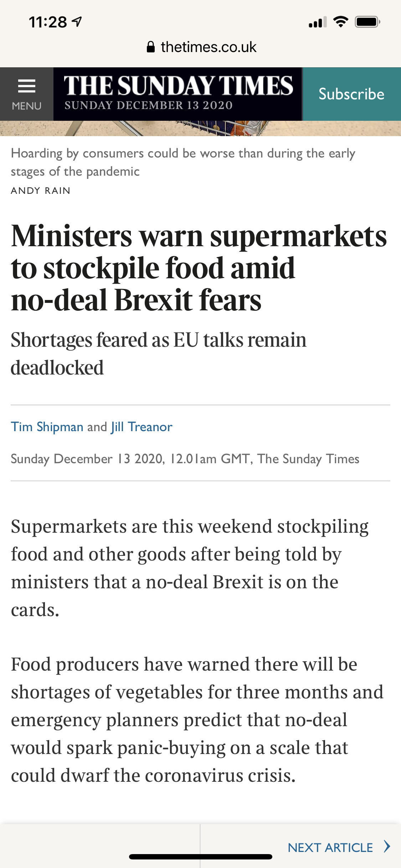
Task: Open Tim Shipman's author page
Action: [47, 427]
